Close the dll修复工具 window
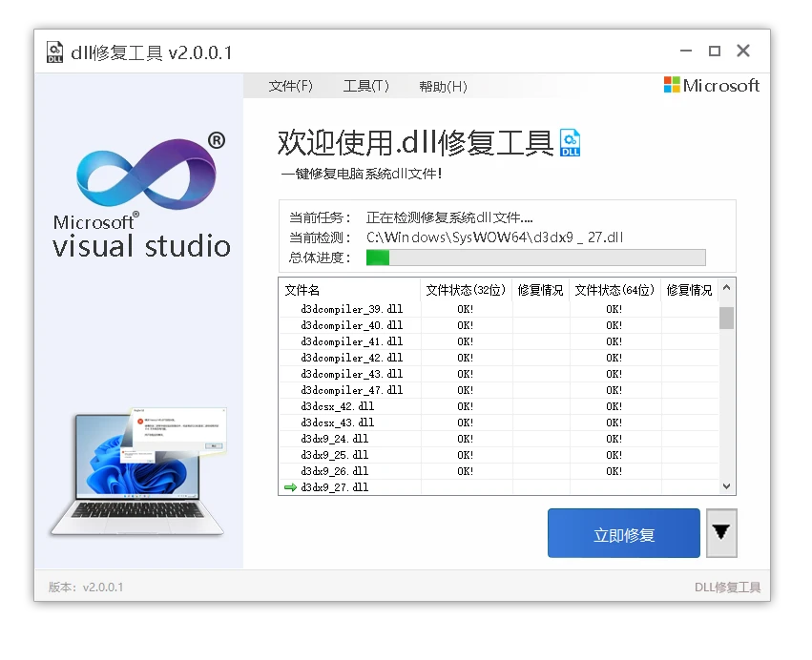 (743, 51)
